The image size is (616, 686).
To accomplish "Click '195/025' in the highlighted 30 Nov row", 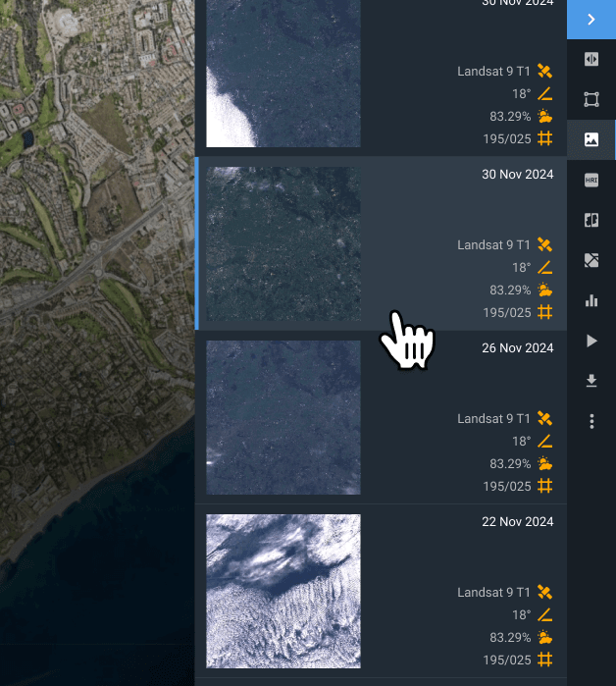I will [507, 313].
